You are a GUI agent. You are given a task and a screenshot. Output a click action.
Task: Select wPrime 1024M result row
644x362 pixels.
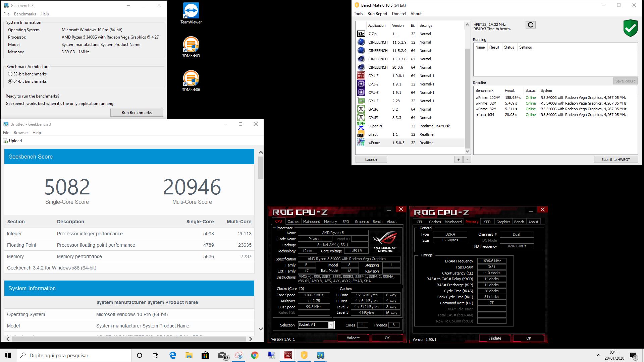pyautogui.click(x=555, y=98)
